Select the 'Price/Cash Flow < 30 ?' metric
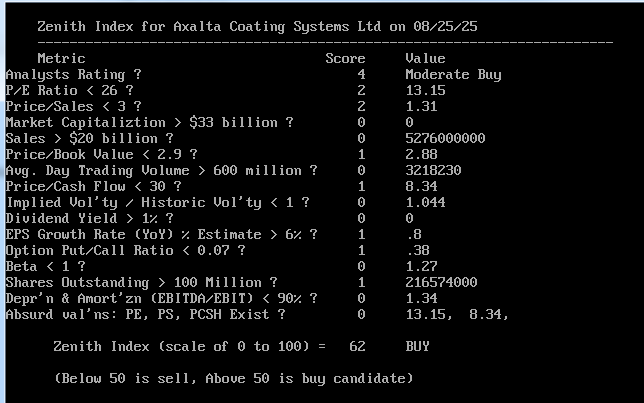This screenshot has width=644, height=403. pos(94,187)
